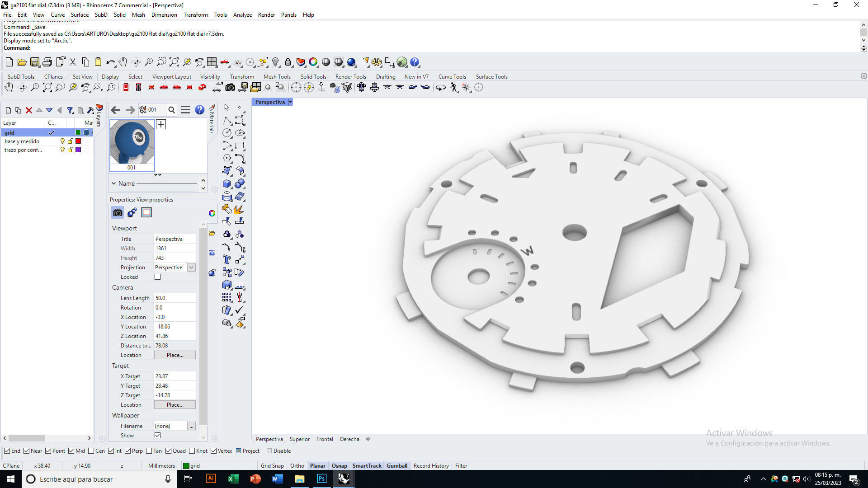
Task: Click the Undo arrow icon
Action: pyautogui.click(x=110, y=62)
